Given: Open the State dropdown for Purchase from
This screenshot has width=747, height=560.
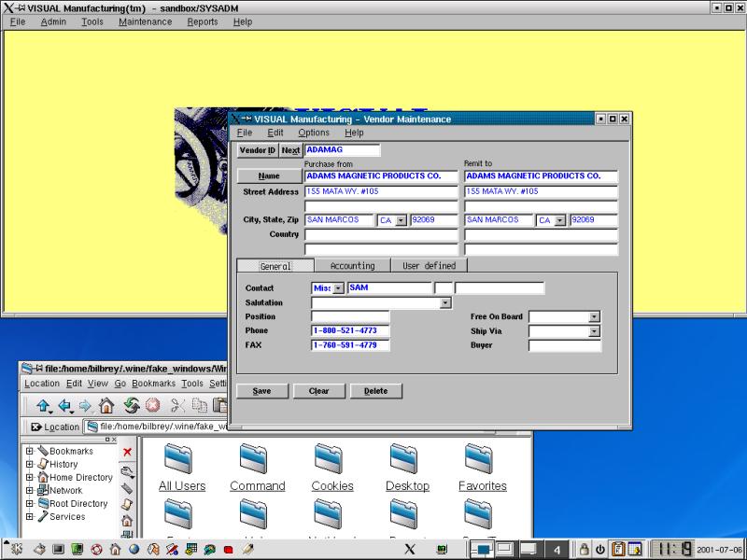Looking at the screenshot, I should click(x=402, y=221).
